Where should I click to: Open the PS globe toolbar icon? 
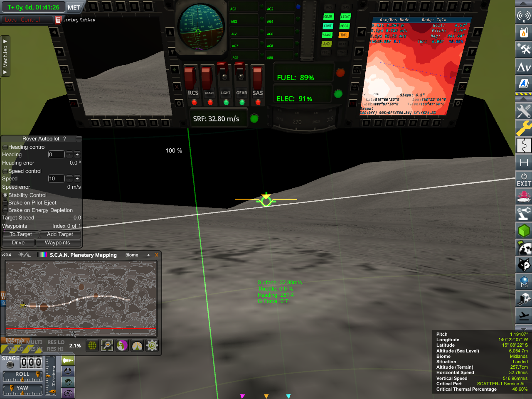524,282
